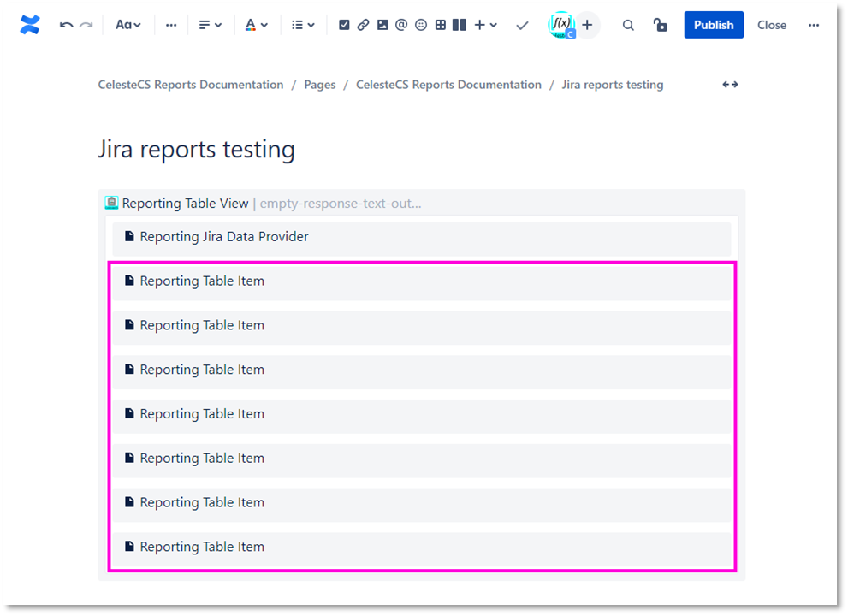Viewport: 848px width, 616px height.
Task: Toggle the page width arrows
Action: click(x=730, y=85)
